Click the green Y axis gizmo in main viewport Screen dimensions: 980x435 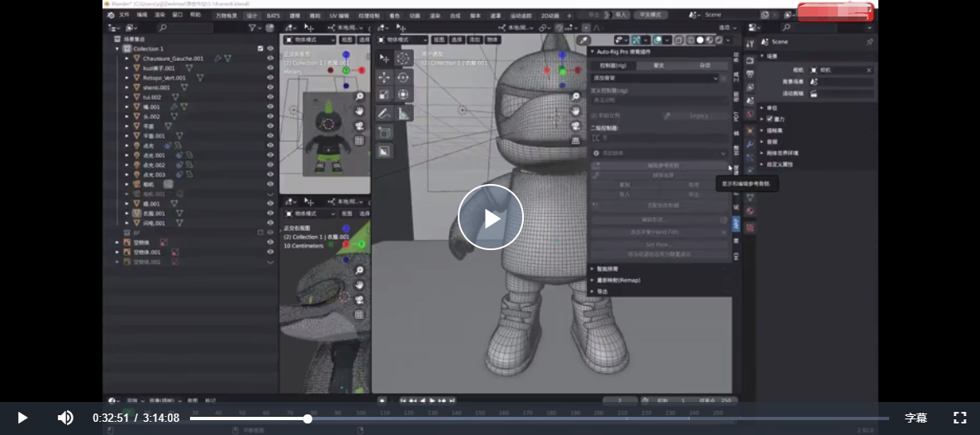click(x=562, y=72)
